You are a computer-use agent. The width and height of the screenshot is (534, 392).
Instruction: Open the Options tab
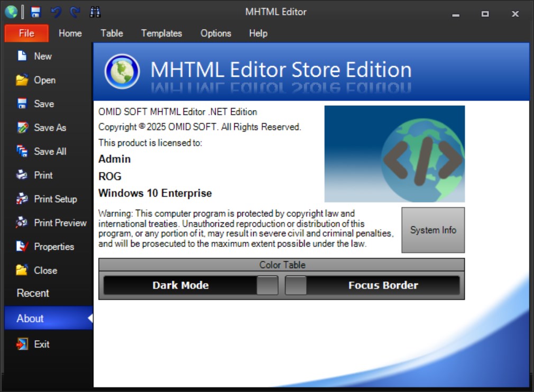pos(216,33)
